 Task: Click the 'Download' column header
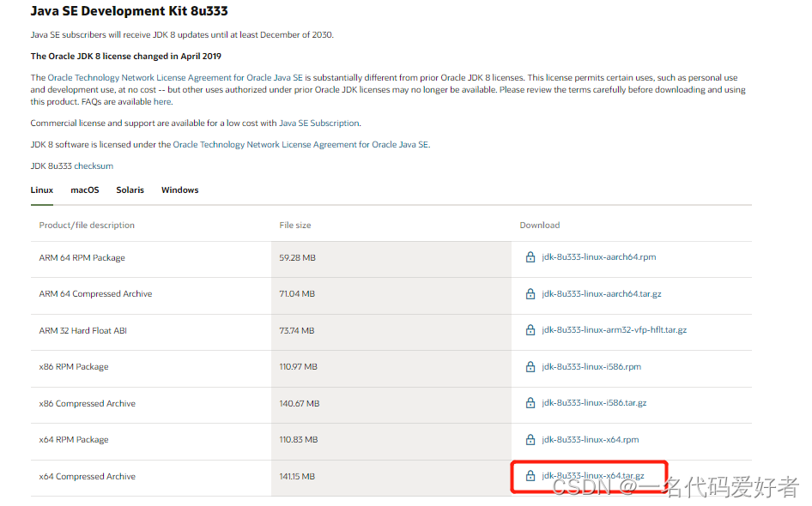540,225
